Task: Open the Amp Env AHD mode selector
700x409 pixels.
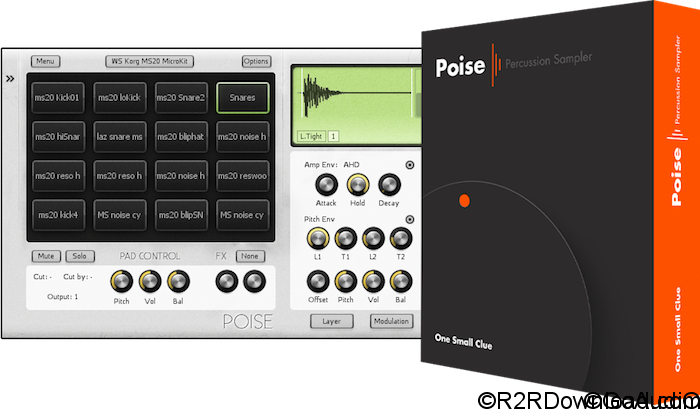Action: 351,165
